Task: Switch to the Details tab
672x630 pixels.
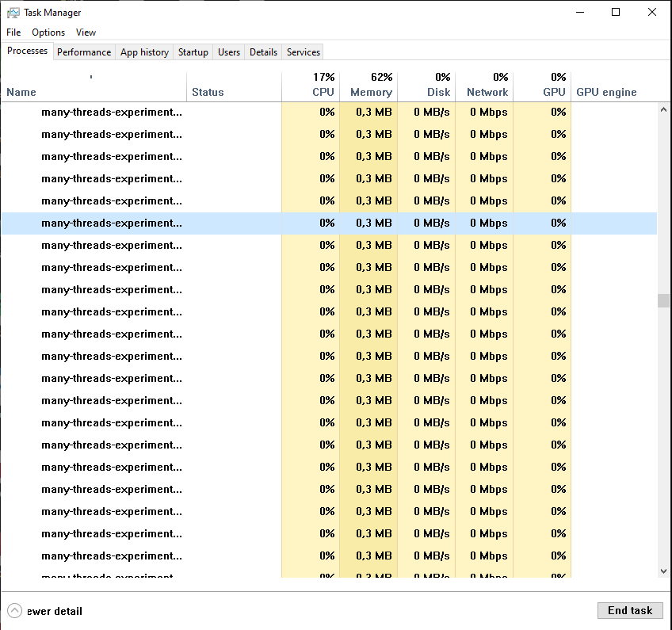Action: click(x=263, y=52)
